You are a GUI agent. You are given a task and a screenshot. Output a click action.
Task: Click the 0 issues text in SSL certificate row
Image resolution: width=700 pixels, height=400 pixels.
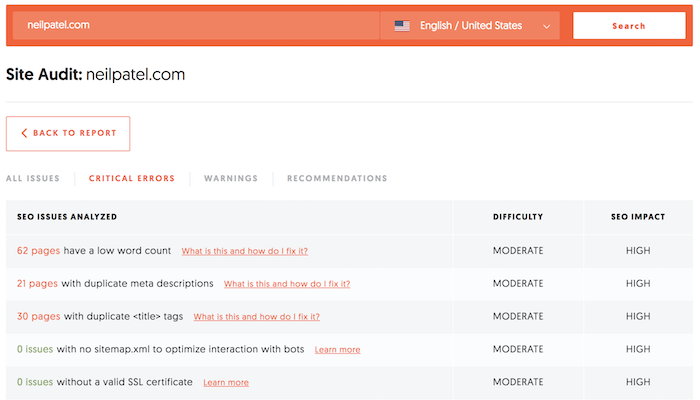tap(35, 382)
